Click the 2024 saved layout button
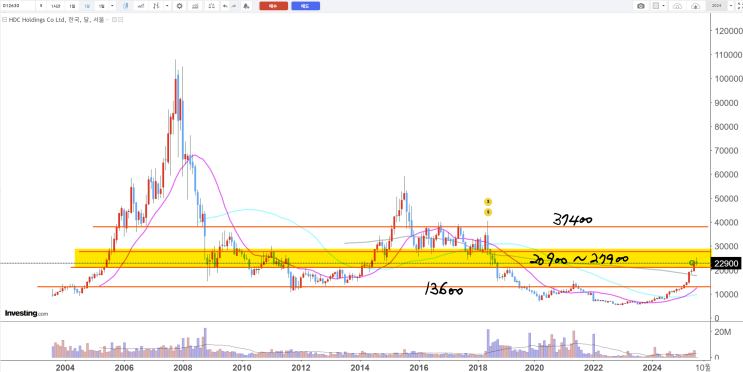Image resolution: width=743 pixels, height=372 pixels. (x=716, y=6)
